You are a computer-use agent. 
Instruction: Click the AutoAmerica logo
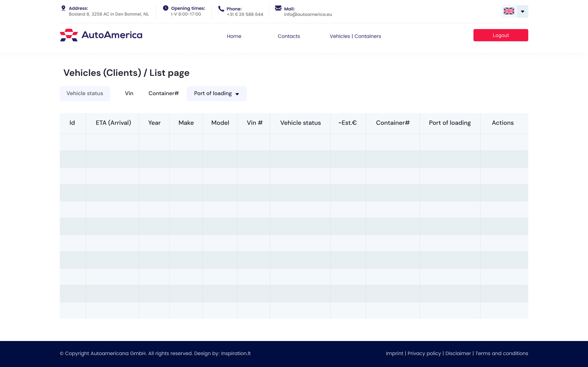pyautogui.click(x=101, y=35)
